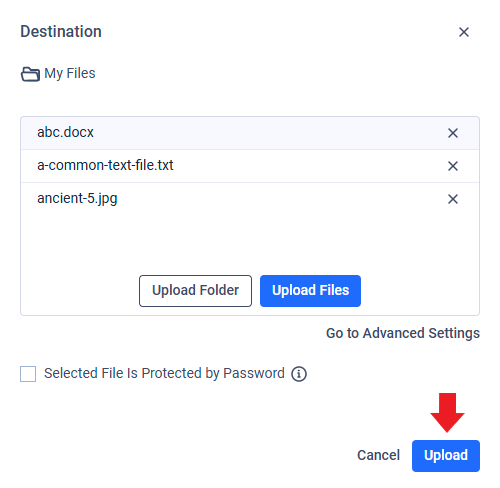Select the ancient-5.jpg file entry

pyautogui.click(x=250, y=199)
